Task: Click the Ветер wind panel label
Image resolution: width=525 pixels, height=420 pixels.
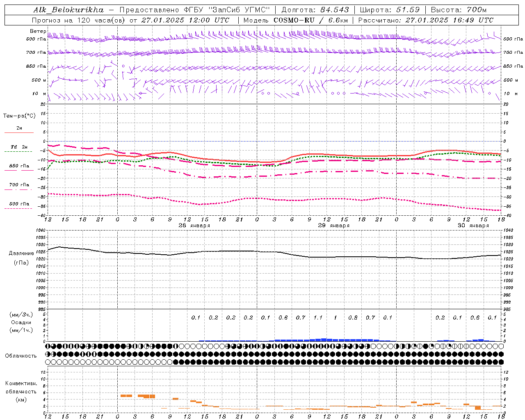Action: [x=38, y=31]
